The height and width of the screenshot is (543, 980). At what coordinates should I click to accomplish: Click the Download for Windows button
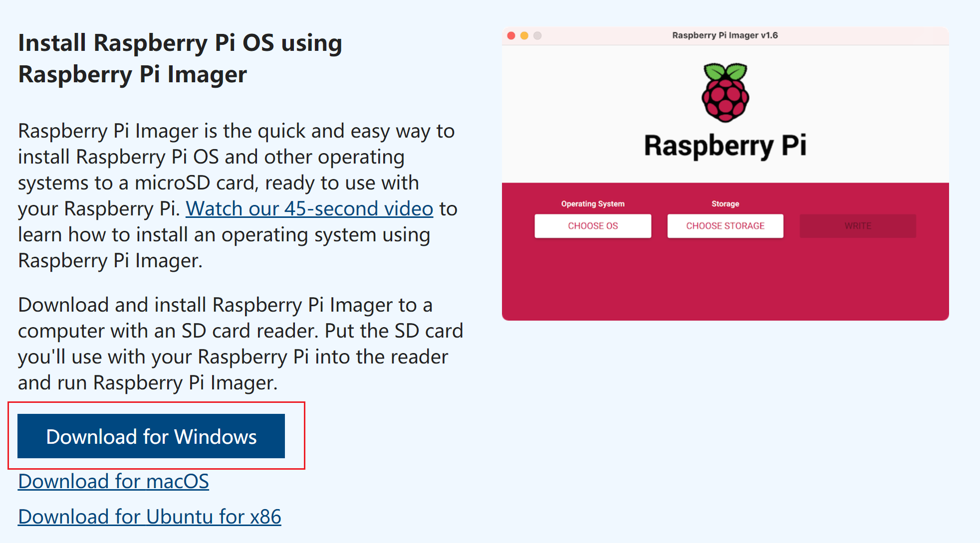[x=151, y=436]
